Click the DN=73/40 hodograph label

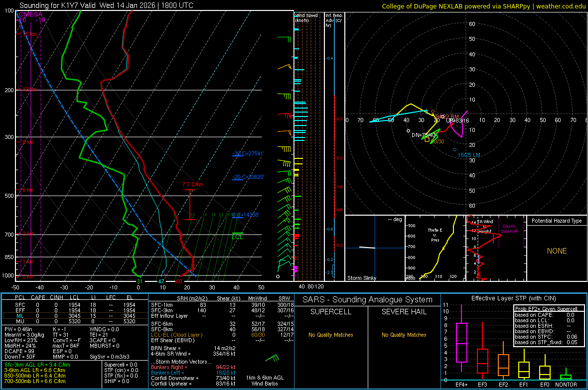[x=424, y=135]
